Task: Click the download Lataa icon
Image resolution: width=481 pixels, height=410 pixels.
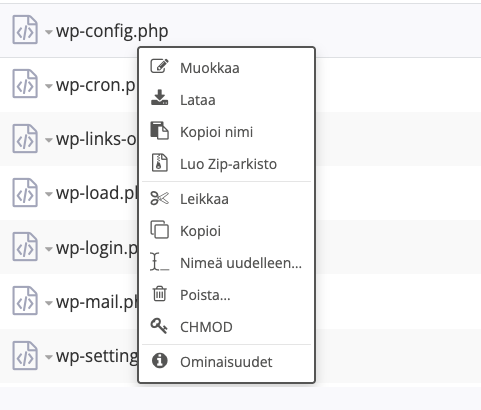Action: pos(160,98)
